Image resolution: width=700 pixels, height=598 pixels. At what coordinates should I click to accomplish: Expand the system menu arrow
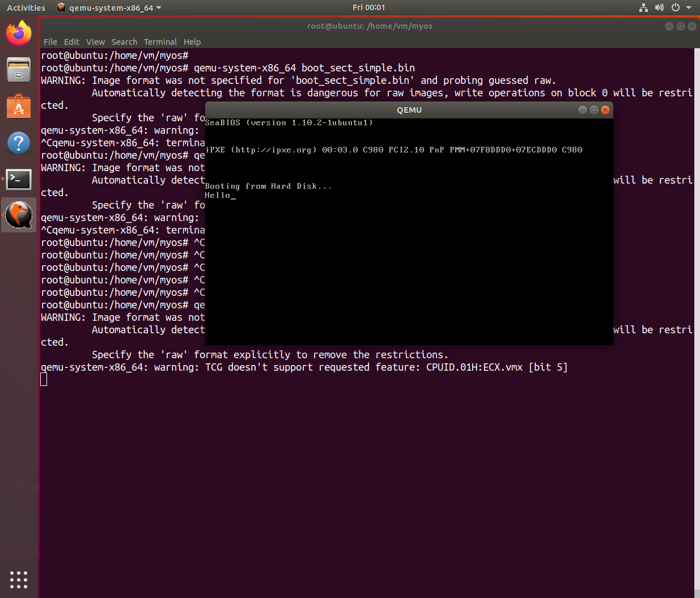point(689,8)
